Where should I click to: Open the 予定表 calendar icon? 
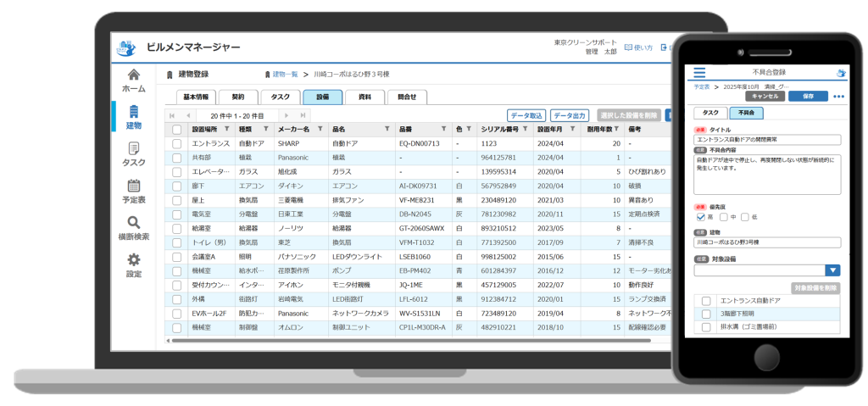pyautogui.click(x=133, y=191)
